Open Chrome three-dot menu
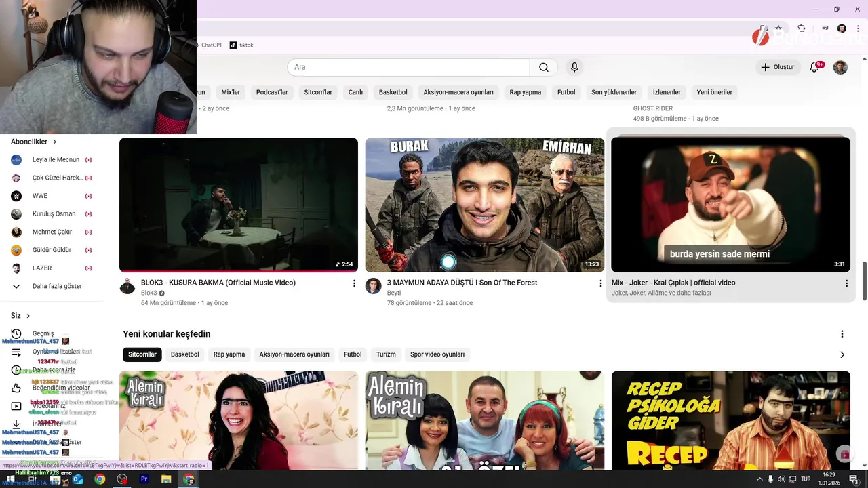 point(858,28)
